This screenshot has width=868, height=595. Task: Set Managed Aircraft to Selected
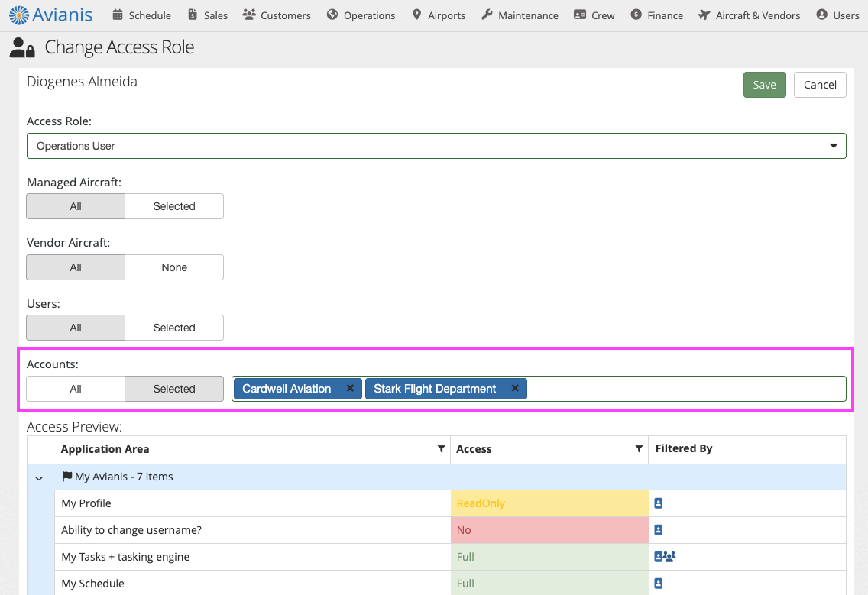coord(174,206)
